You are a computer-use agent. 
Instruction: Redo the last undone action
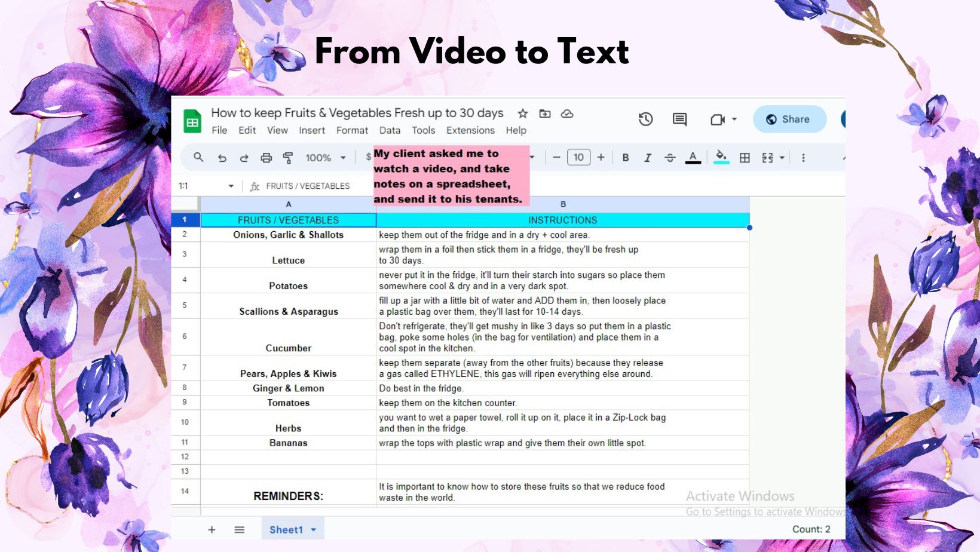click(244, 158)
